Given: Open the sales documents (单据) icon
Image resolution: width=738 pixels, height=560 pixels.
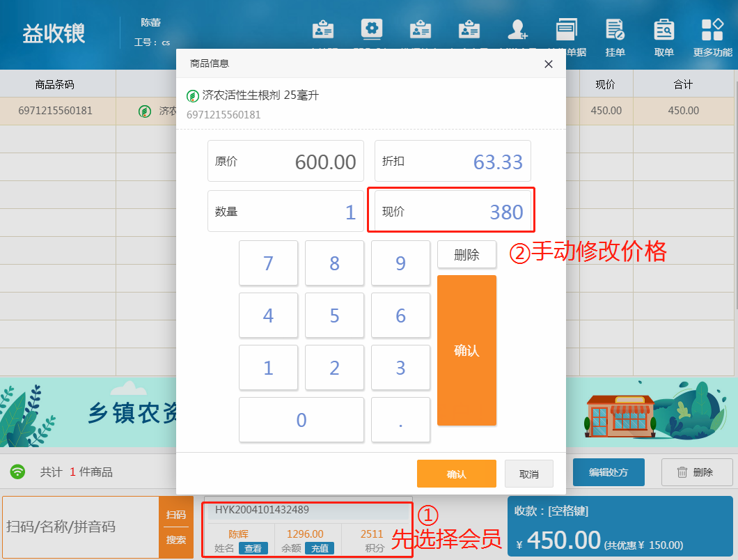Looking at the screenshot, I should pyautogui.click(x=567, y=31).
